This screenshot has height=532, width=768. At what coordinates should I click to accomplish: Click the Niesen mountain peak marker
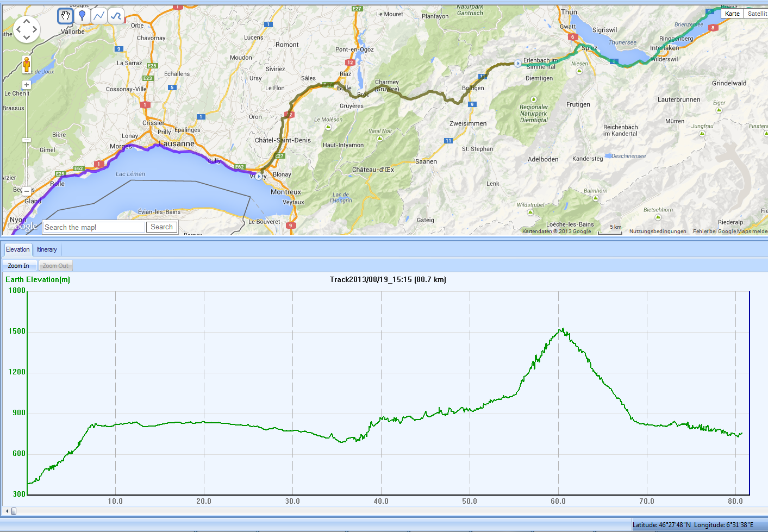[579, 71]
